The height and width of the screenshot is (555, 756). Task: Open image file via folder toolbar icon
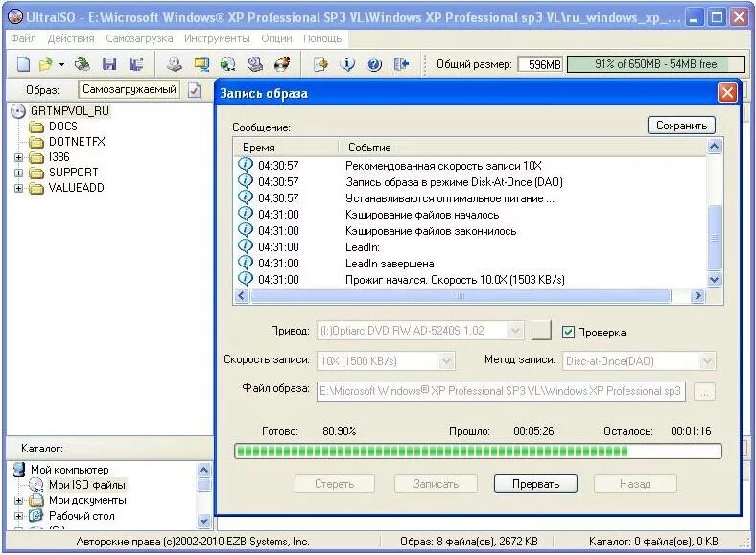point(46,64)
